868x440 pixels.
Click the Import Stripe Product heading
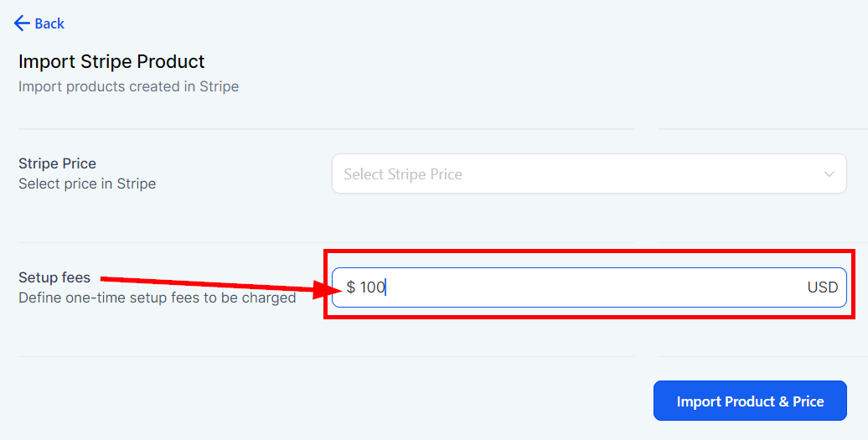[x=111, y=61]
